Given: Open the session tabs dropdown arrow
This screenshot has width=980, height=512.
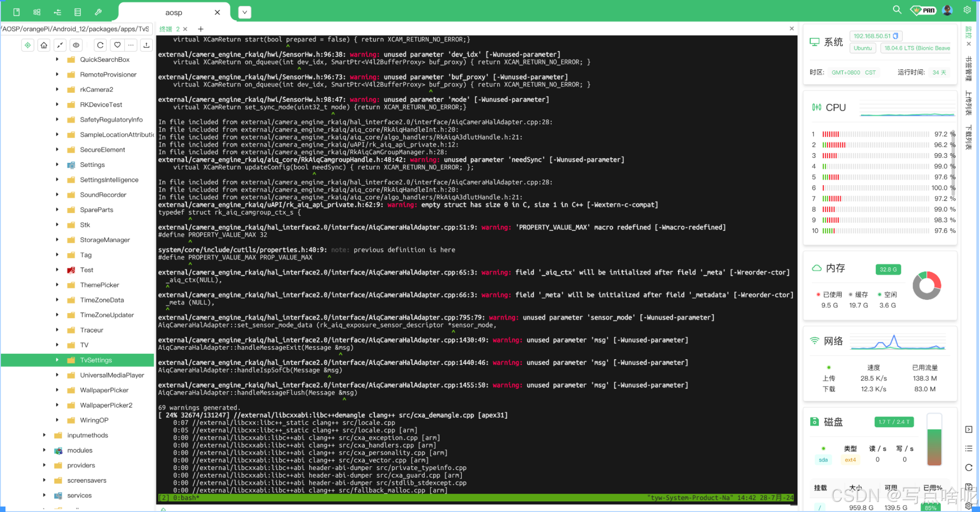Looking at the screenshot, I should click(245, 12).
